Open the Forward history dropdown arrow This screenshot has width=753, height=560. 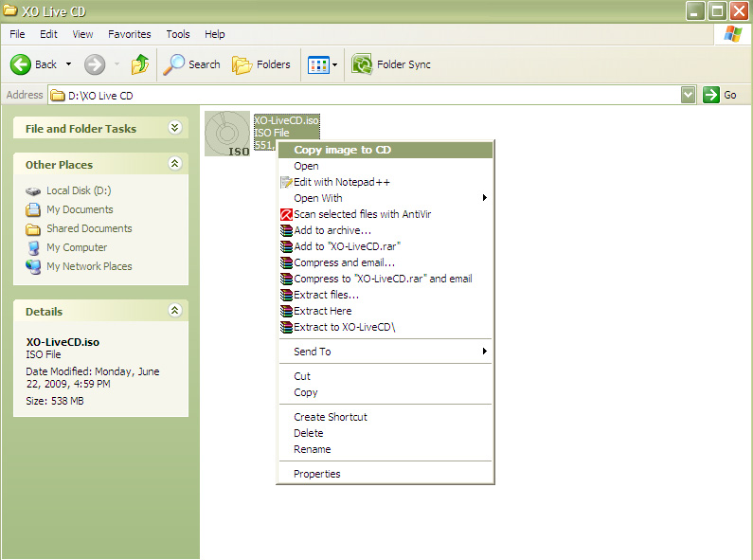117,64
